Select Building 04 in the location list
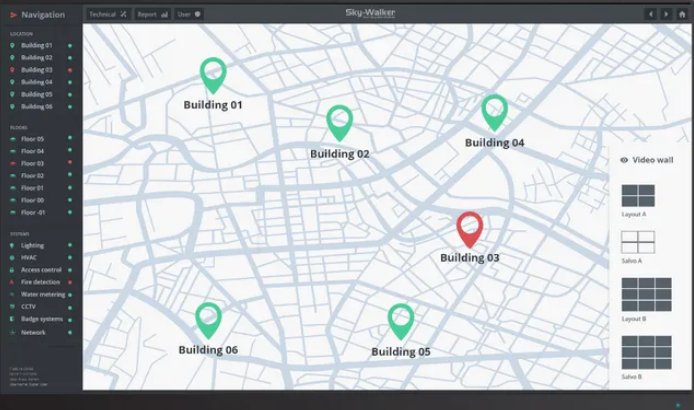Screen dimensions: 694x410 coord(41,82)
